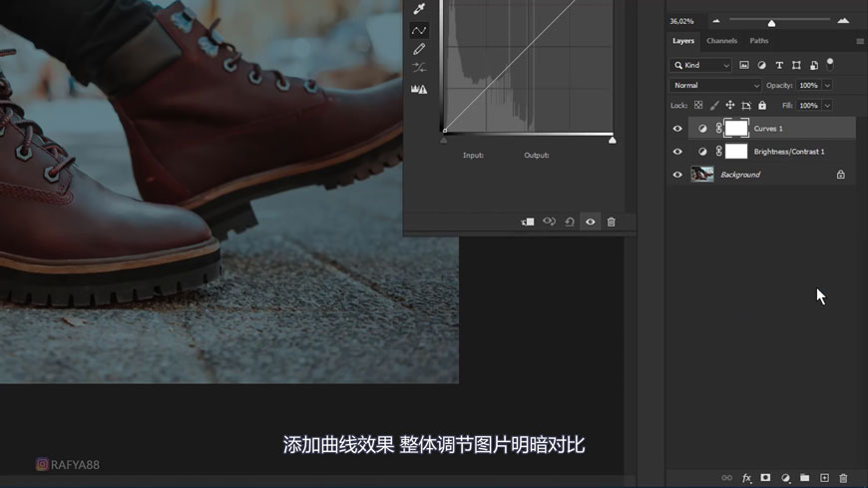Click the Link layers icon
This screenshot has width=868, height=488.
pos(727,477)
